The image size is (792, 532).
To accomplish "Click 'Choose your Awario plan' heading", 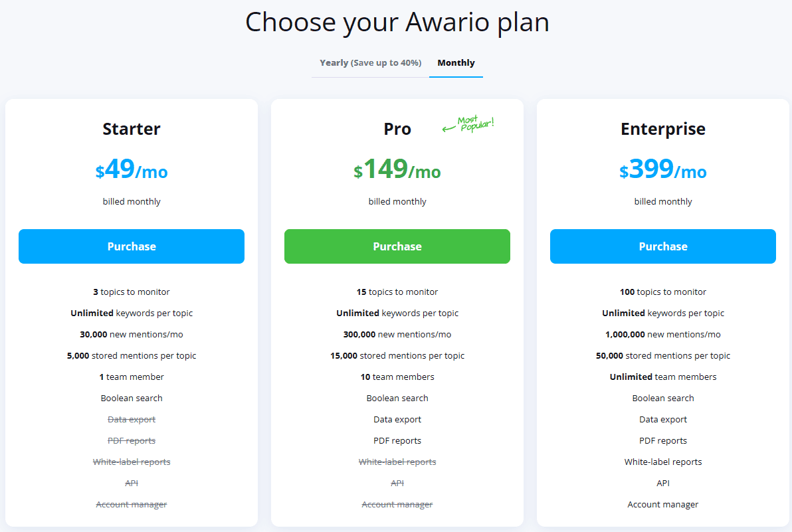I will [x=397, y=22].
